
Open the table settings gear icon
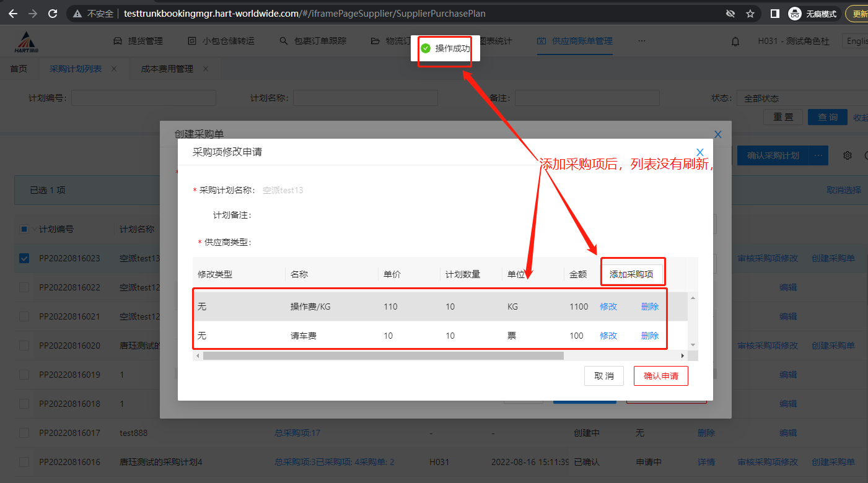click(848, 155)
